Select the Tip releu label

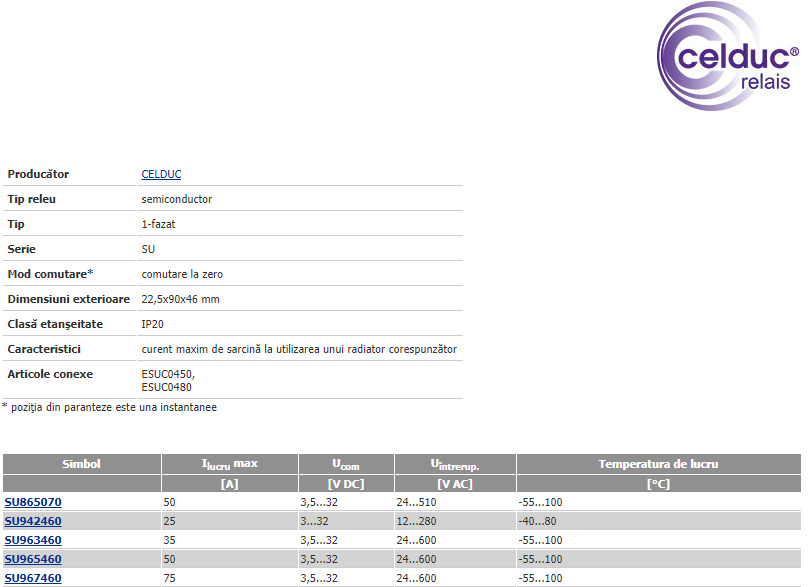click(x=31, y=199)
